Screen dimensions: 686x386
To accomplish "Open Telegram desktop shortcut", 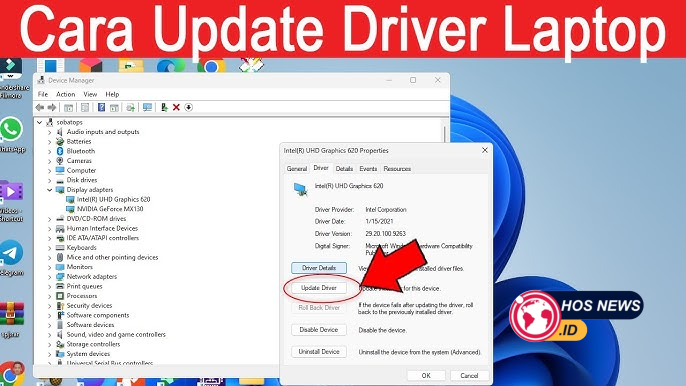I will click(11, 253).
